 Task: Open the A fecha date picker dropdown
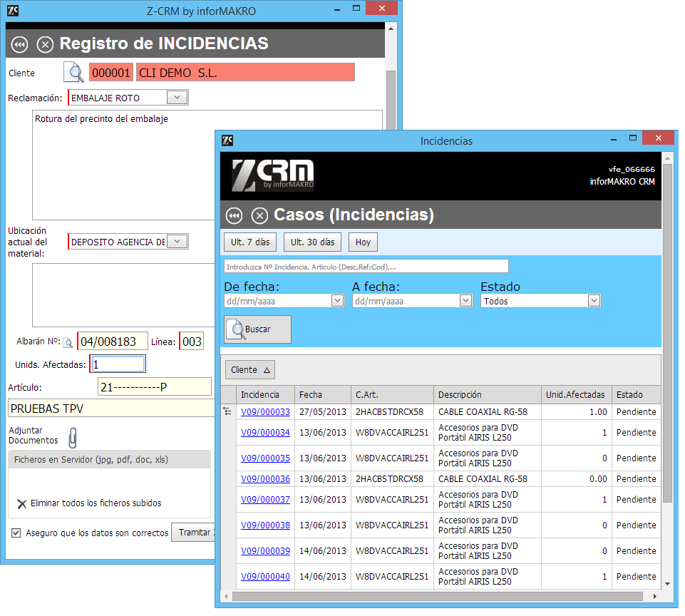coord(465,301)
